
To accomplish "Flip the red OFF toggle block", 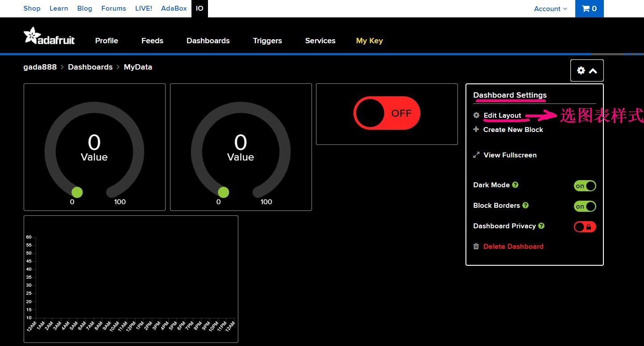I will pyautogui.click(x=387, y=113).
